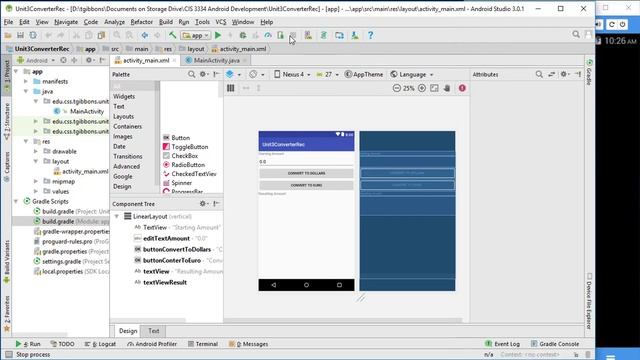Select the CheckBox palette item
The height and width of the screenshot is (360, 640).
click(x=180, y=156)
